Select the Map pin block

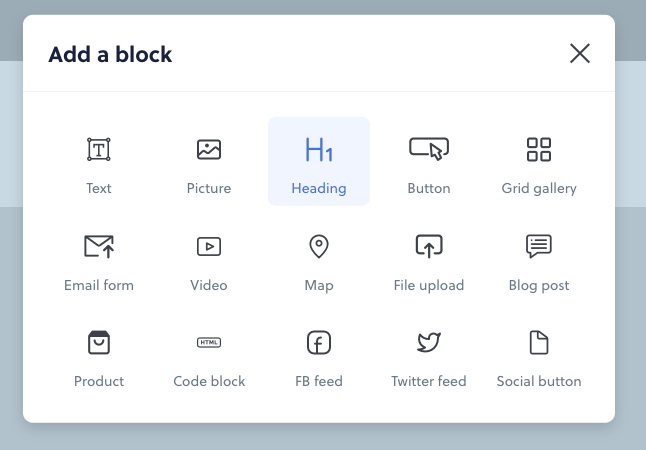point(319,259)
